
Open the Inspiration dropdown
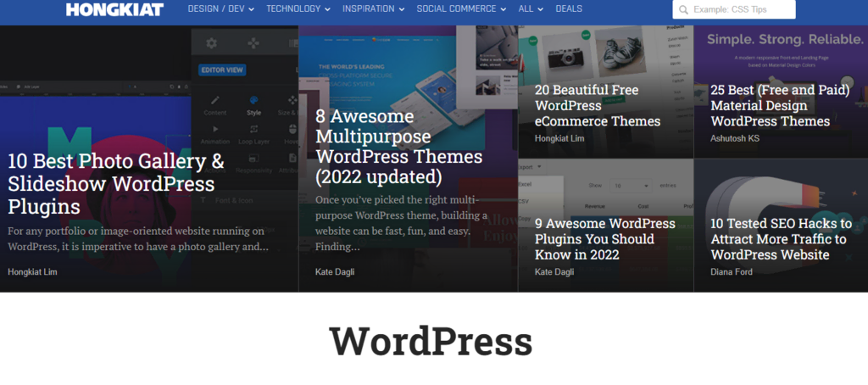[x=373, y=8]
